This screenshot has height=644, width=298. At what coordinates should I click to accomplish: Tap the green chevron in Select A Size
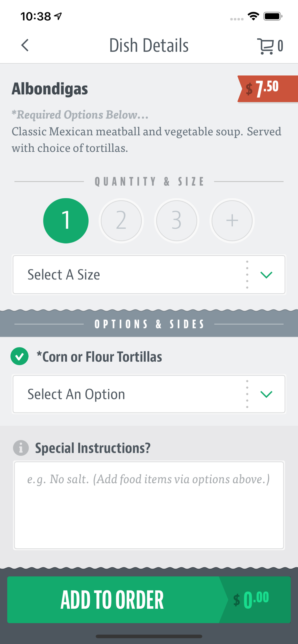coord(266,275)
